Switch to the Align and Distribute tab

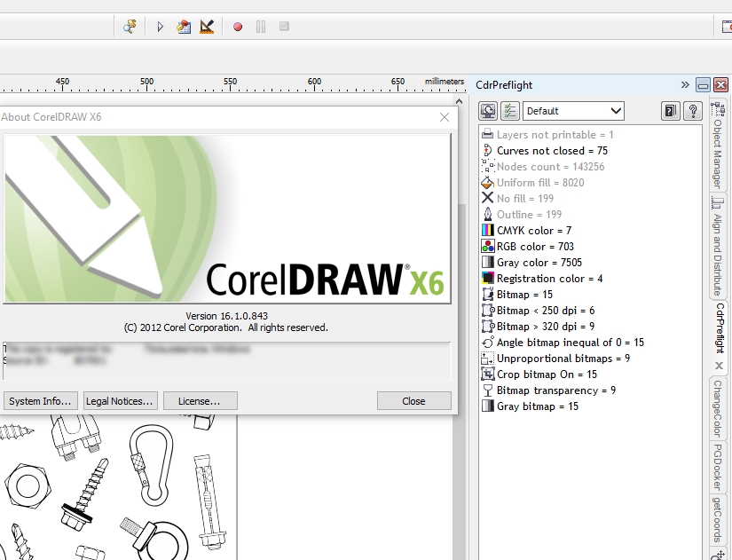tap(718, 246)
